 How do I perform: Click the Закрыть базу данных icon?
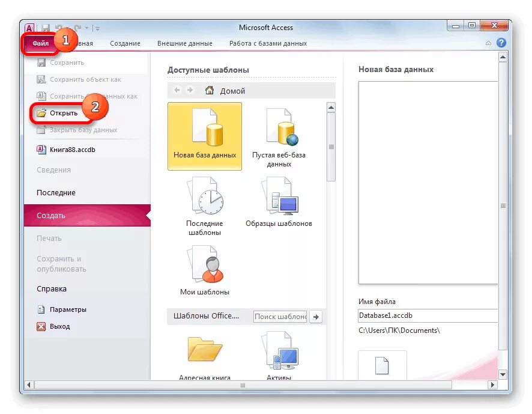(x=41, y=130)
